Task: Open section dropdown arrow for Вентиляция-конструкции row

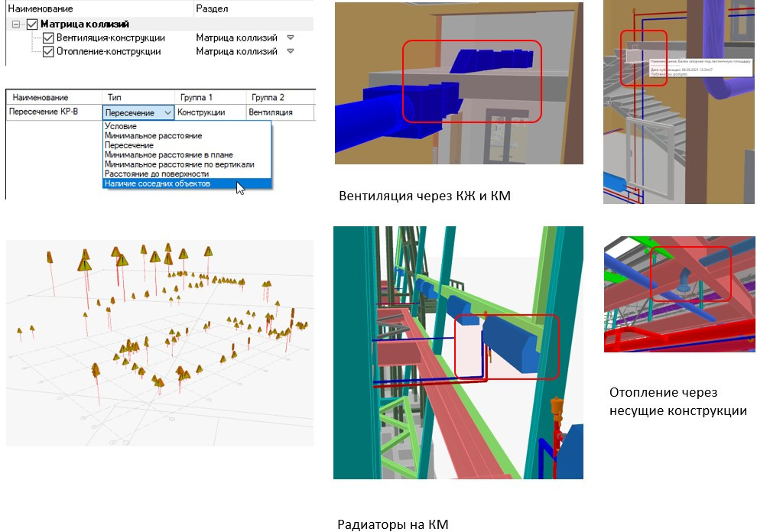Action: tap(290, 37)
